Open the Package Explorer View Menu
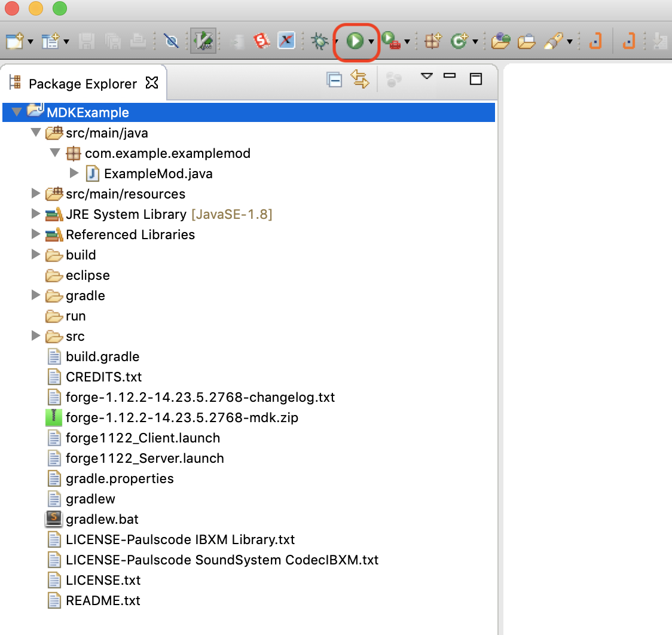 [x=426, y=77]
